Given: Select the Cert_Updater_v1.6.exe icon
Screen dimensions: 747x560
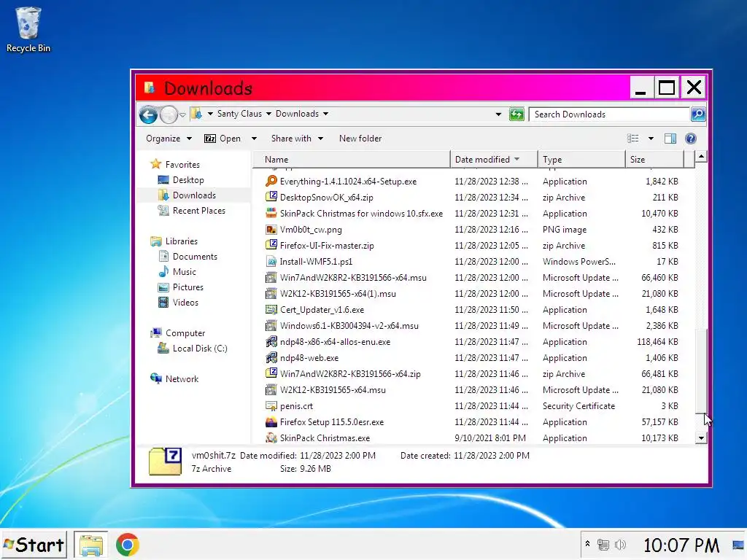Looking at the screenshot, I should (271, 309).
